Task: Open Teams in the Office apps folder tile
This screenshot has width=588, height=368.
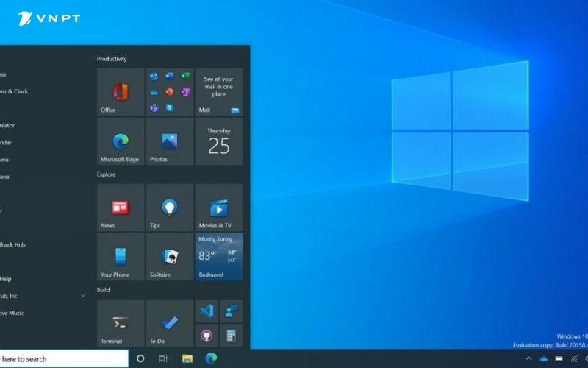Action: [x=154, y=108]
